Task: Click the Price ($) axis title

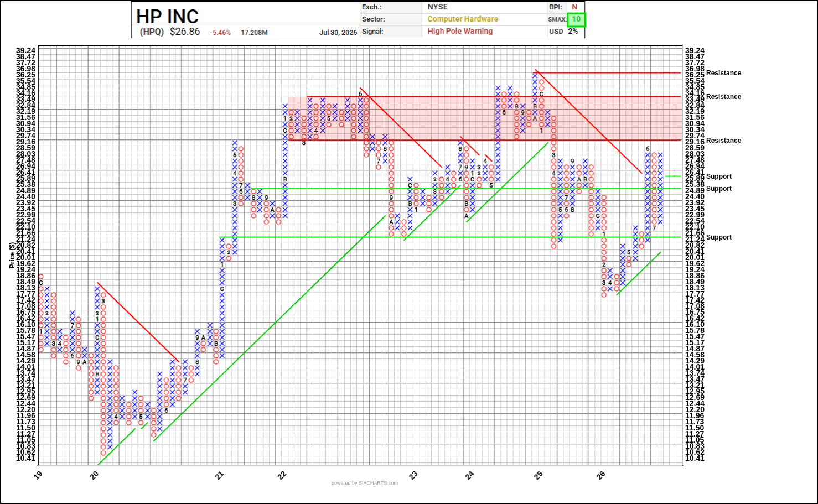Action: pyautogui.click(x=12, y=255)
